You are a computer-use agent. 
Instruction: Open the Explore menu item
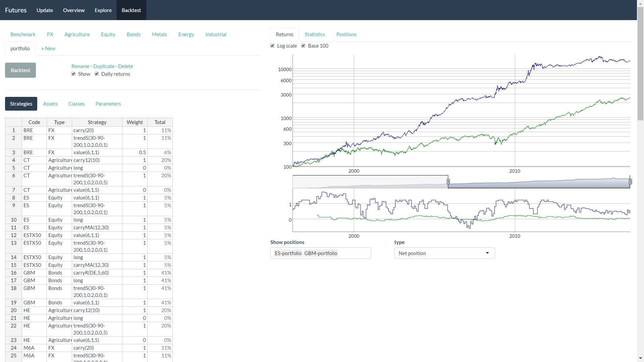tap(103, 10)
